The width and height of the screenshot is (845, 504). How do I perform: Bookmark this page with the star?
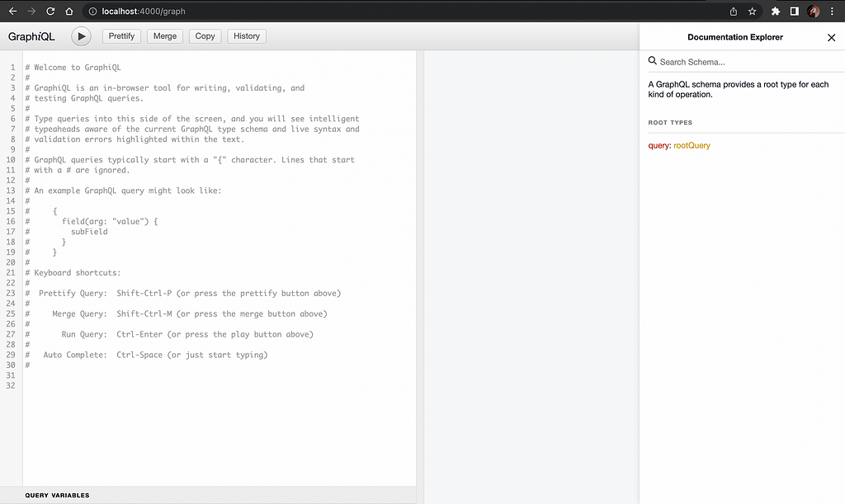click(753, 12)
